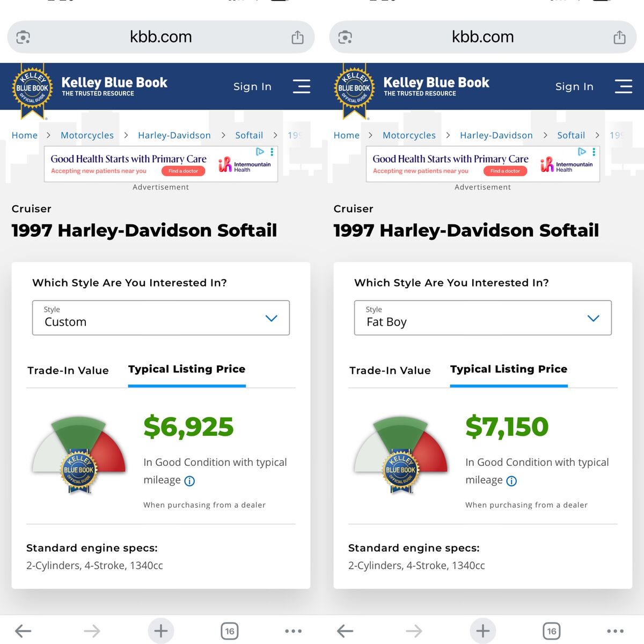Open the three-dots browser menu on right

tap(615, 631)
